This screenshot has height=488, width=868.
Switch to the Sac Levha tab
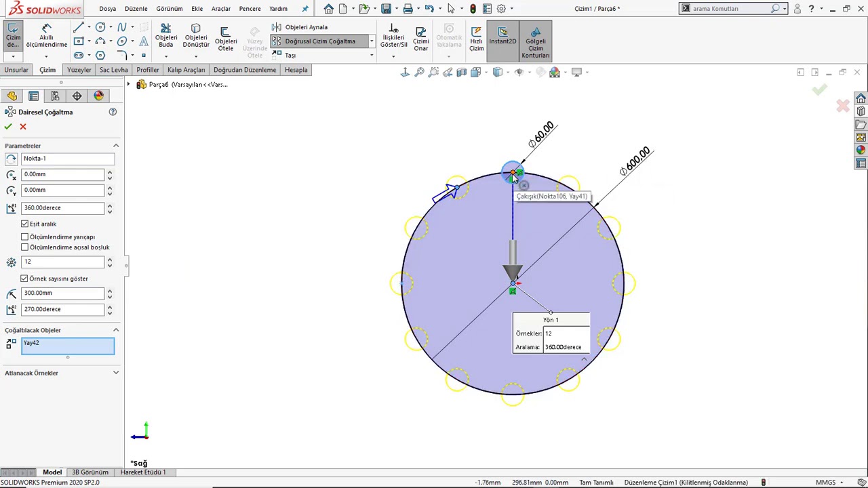coord(113,70)
